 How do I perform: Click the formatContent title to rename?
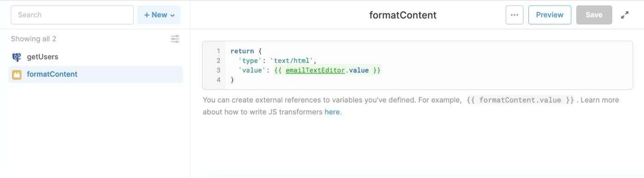point(403,15)
